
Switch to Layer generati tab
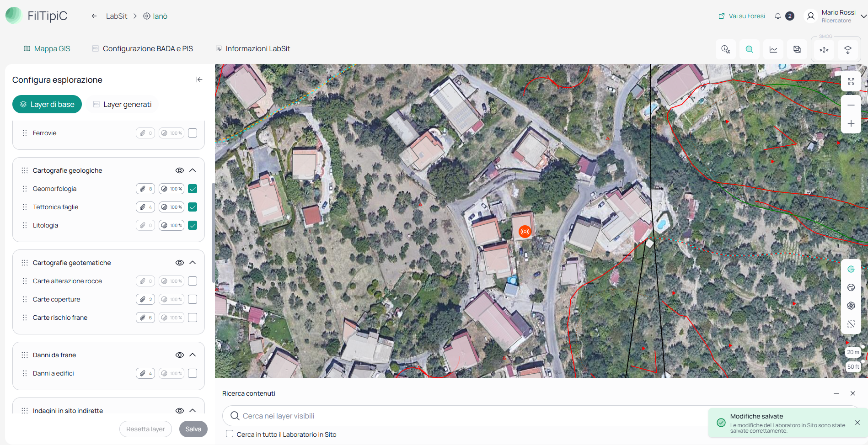pos(122,104)
